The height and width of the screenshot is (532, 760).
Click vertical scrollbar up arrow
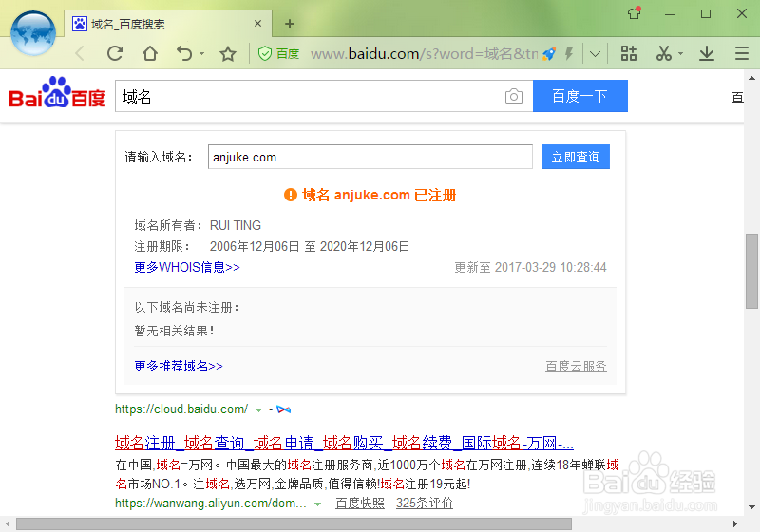(751, 78)
